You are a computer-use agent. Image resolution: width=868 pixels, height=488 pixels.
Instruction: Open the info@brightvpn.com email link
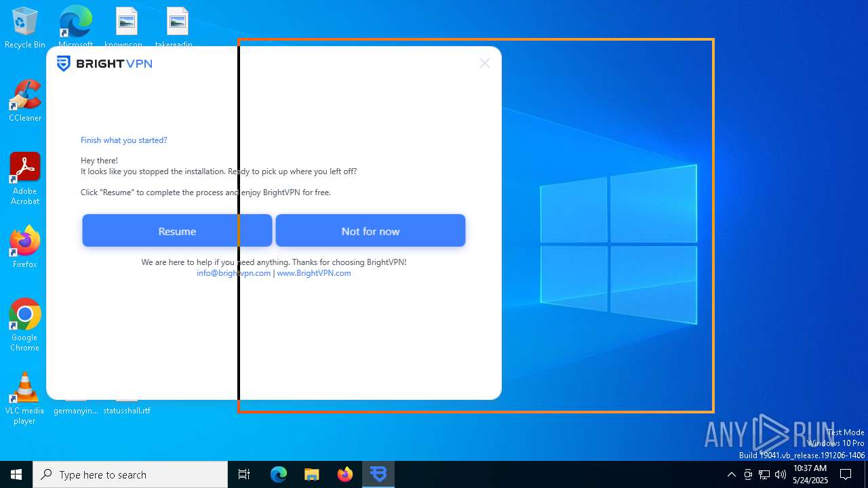coord(233,273)
